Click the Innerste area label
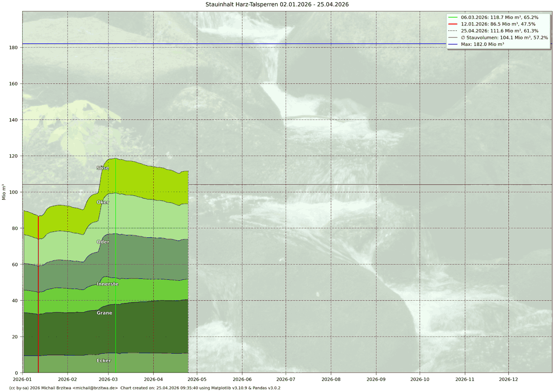This screenshot has height=392, width=554. 107,284
